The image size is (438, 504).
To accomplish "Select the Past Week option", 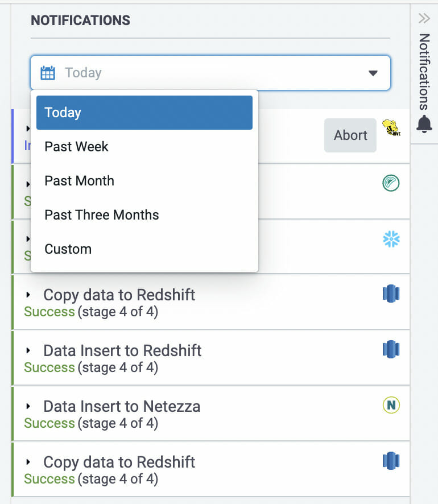I will [76, 147].
